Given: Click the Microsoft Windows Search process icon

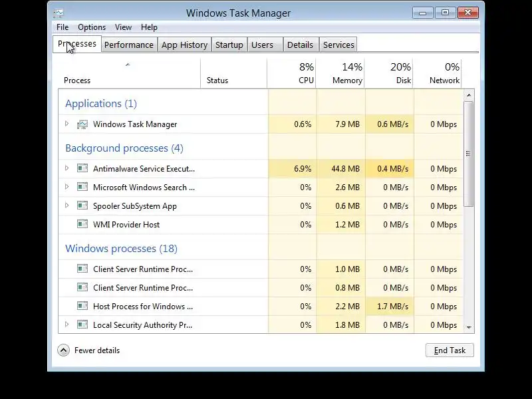Looking at the screenshot, I should click(82, 187).
